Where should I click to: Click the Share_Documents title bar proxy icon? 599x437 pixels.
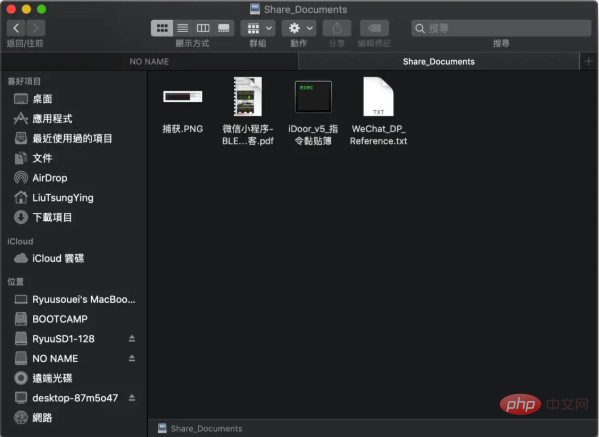coord(255,9)
